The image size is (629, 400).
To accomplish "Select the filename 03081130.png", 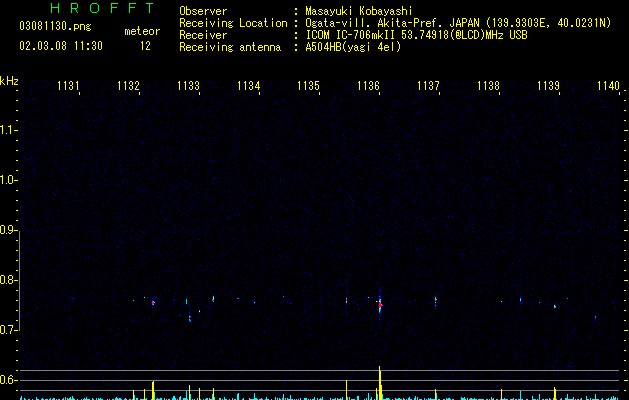I will (x=55, y=27).
